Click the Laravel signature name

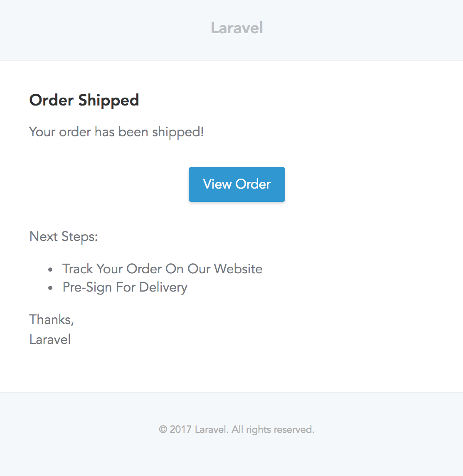[x=49, y=339]
